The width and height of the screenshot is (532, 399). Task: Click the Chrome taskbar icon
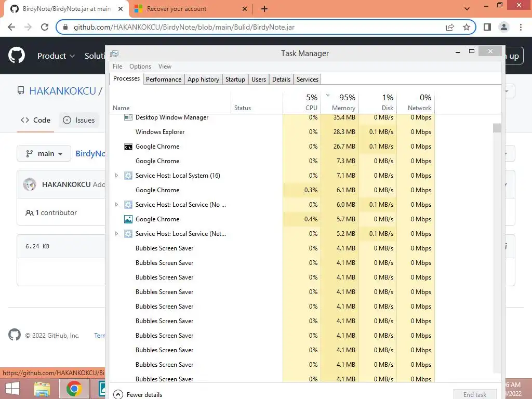click(x=74, y=389)
